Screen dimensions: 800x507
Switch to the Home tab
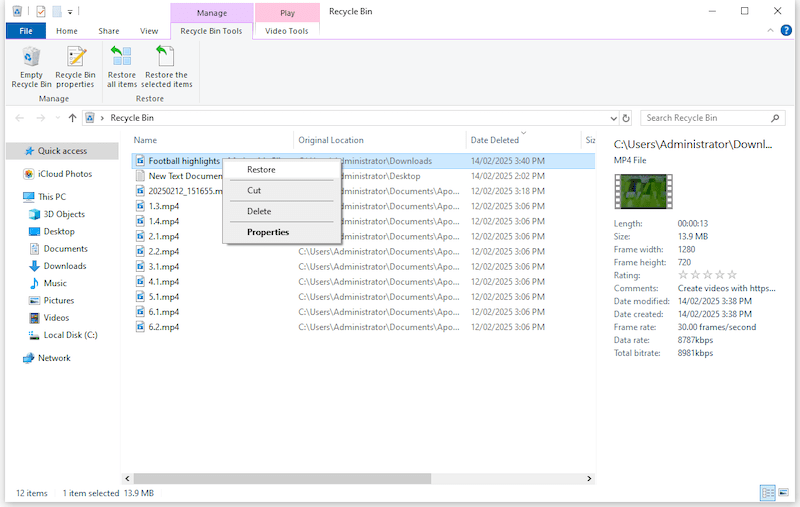click(x=67, y=31)
